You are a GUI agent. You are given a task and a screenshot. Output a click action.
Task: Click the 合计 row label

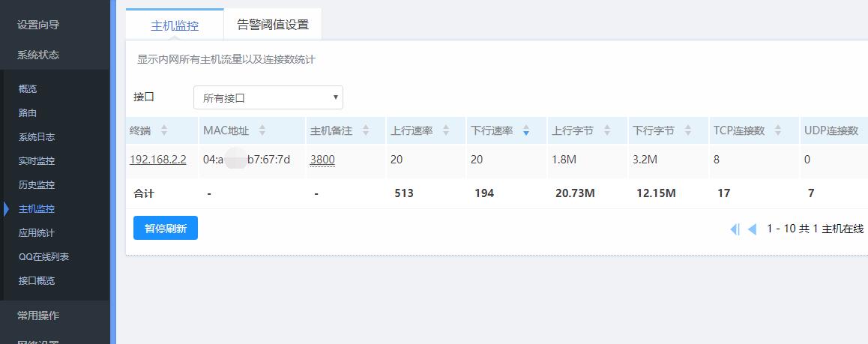point(144,193)
